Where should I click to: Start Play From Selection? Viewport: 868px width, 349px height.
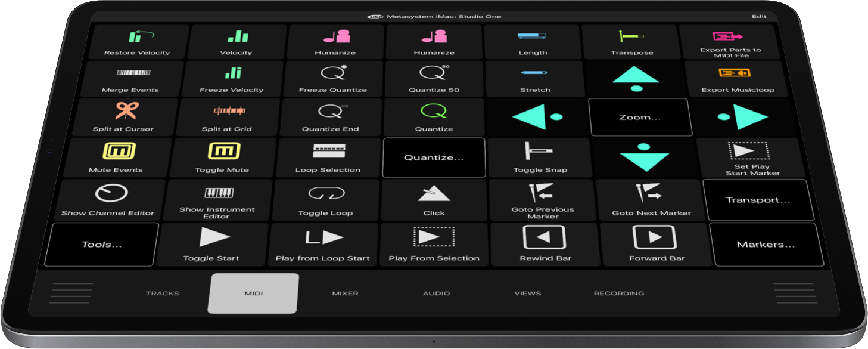coord(434,244)
